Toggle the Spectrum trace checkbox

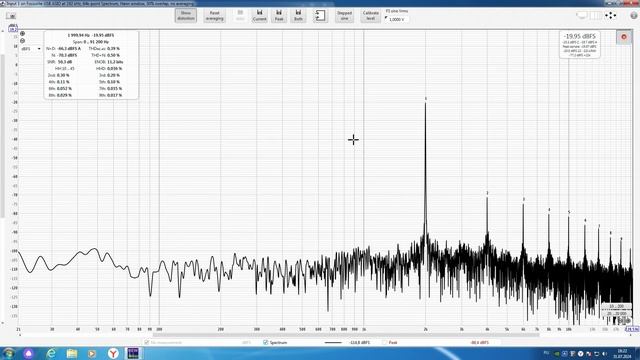coord(266,342)
